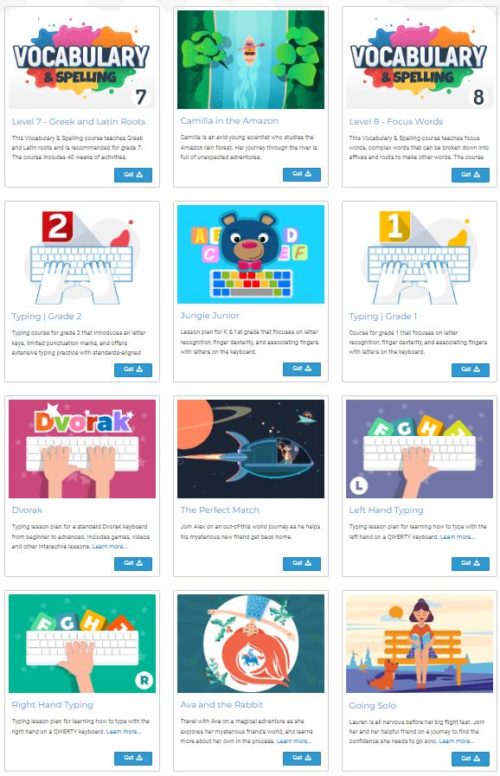This screenshot has width=500, height=776.
Task: Select the Right Hand Typing thumbnail
Action: coord(82,643)
